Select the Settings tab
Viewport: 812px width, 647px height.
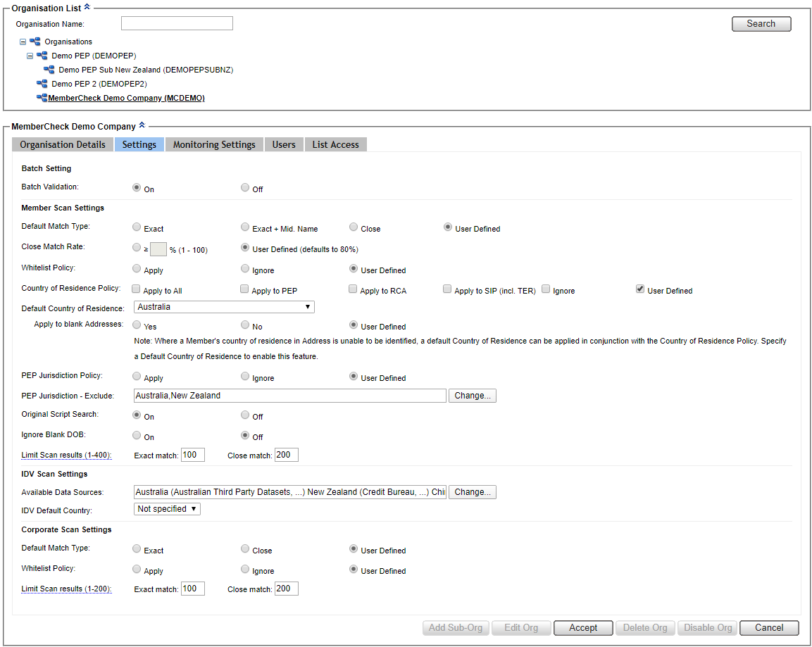coord(139,144)
